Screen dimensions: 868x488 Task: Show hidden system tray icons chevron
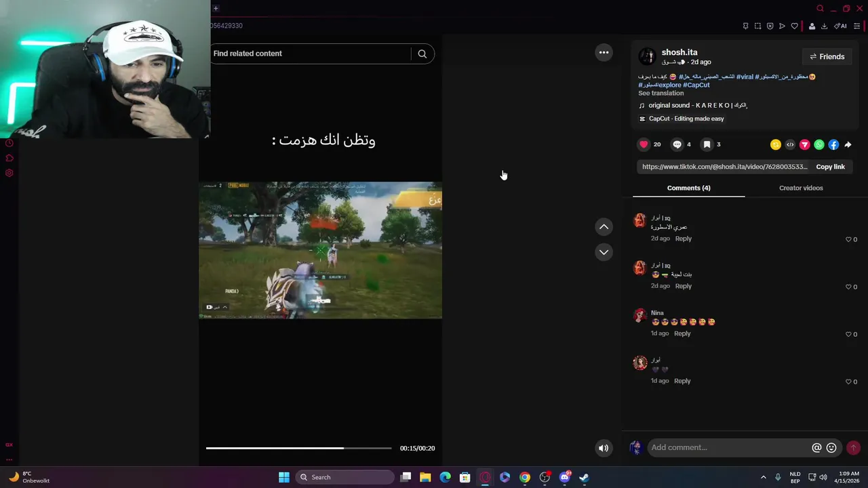click(x=763, y=477)
